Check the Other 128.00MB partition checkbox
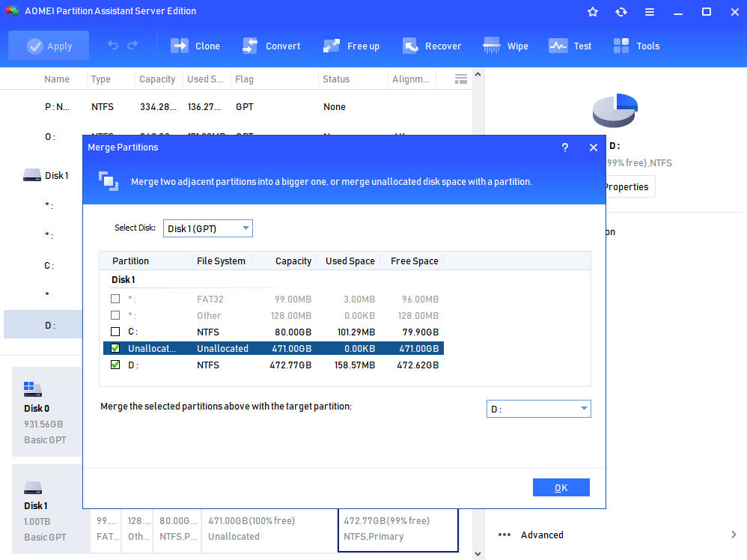Screen dimensions: 747x560 (x=115, y=315)
